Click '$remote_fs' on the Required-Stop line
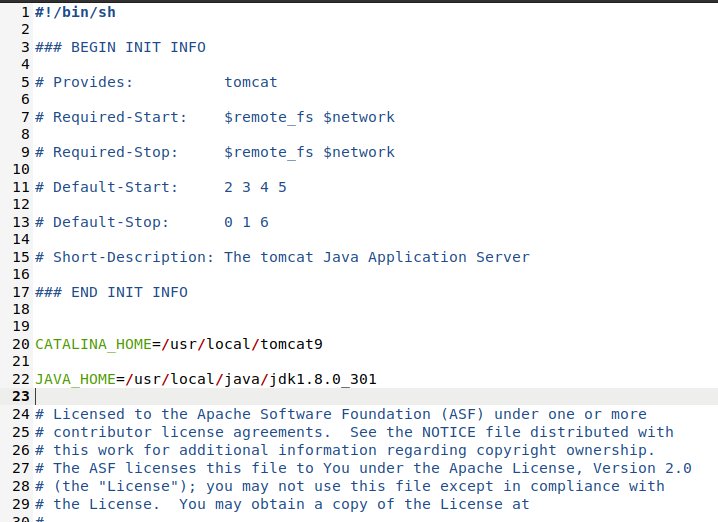Screen dimensions: 718x522 coord(269,152)
